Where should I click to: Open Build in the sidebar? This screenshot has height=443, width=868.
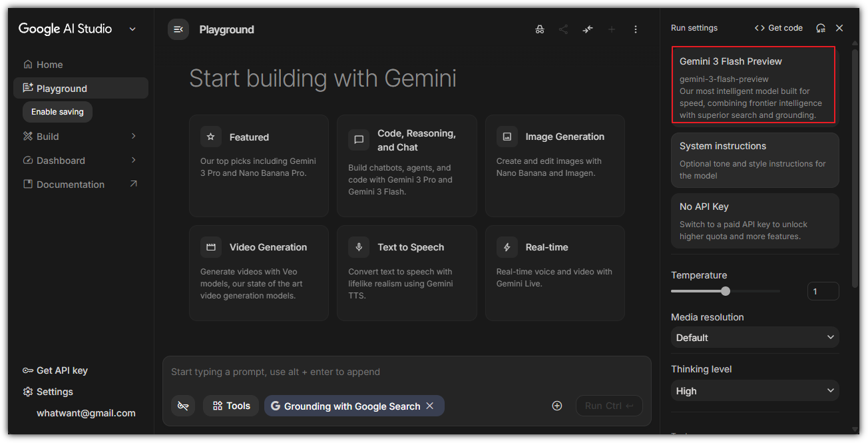(x=81, y=136)
